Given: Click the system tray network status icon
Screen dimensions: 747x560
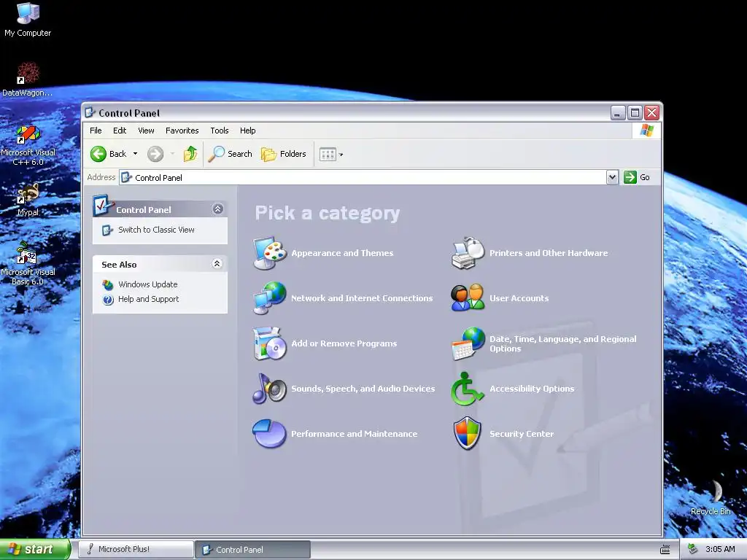Looking at the screenshot, I should (692, 549).
